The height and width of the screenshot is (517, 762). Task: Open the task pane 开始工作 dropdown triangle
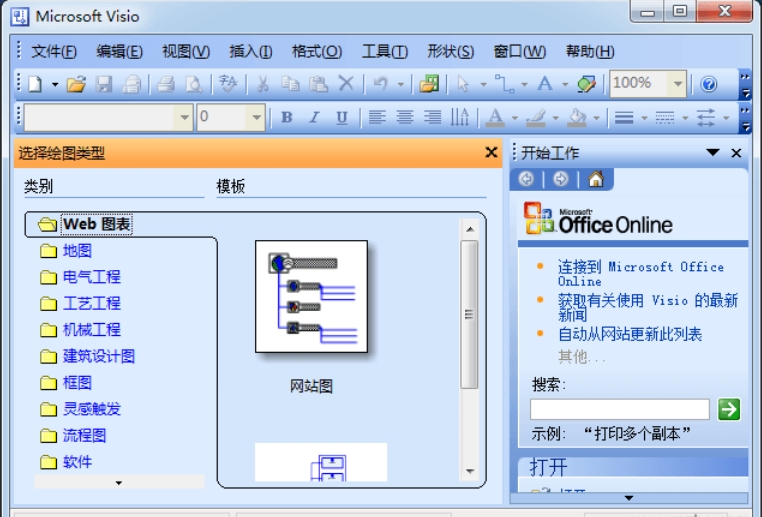tap(712, 153)
